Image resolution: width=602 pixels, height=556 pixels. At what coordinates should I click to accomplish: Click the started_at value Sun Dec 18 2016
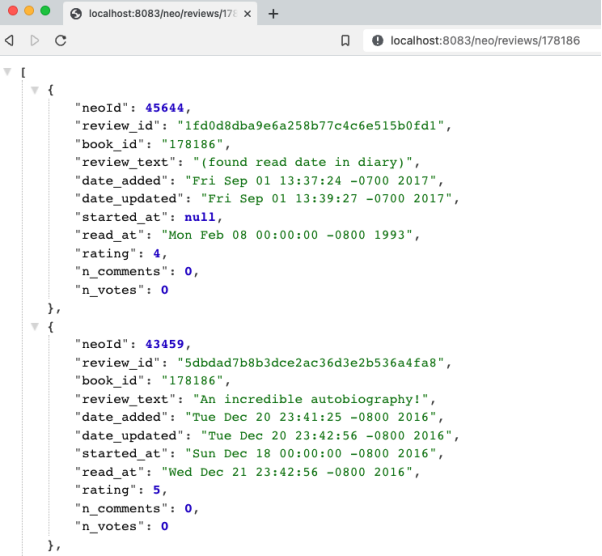pyautogui.click(x=310, y=453)
